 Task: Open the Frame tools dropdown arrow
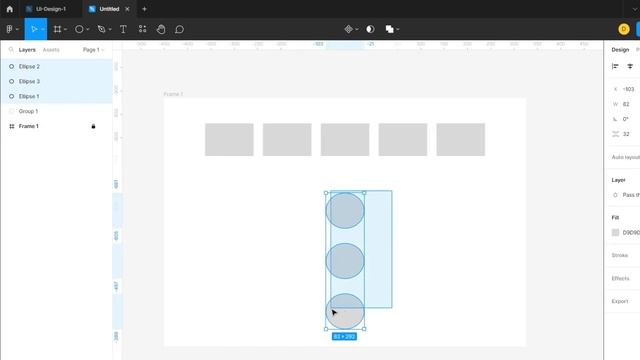coord(65,29)
